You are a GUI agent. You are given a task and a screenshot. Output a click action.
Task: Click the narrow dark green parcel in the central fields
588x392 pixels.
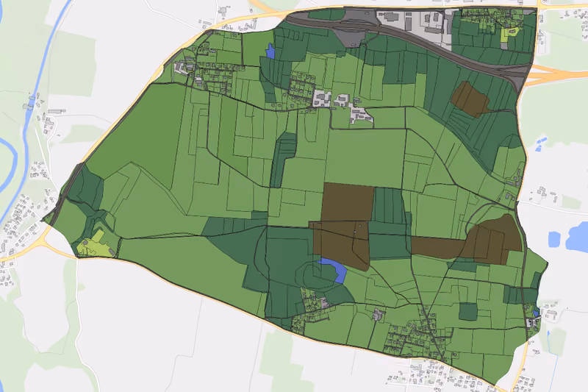283,160
